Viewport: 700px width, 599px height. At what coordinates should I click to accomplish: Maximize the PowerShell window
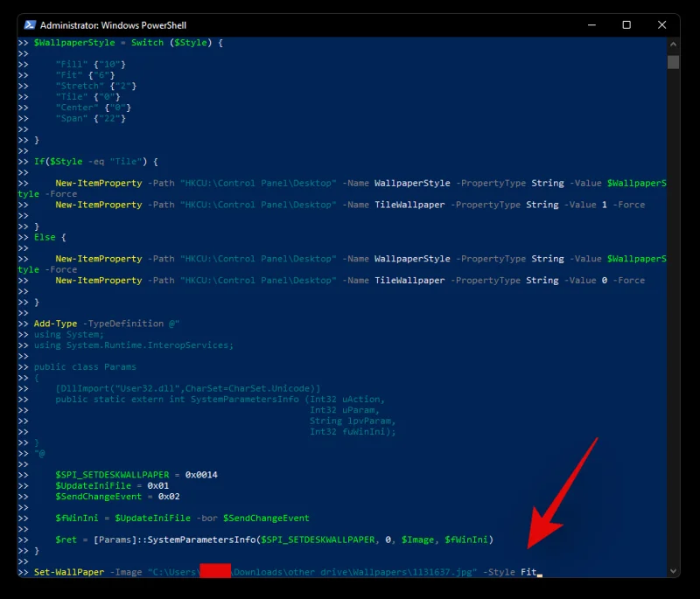(626, 25)
